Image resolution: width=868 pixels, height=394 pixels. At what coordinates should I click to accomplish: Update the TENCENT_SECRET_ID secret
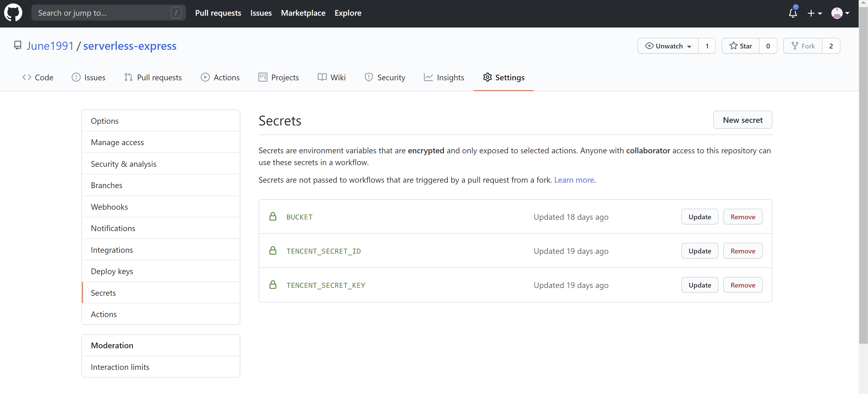pyautogui.click(x=700, y=250)
